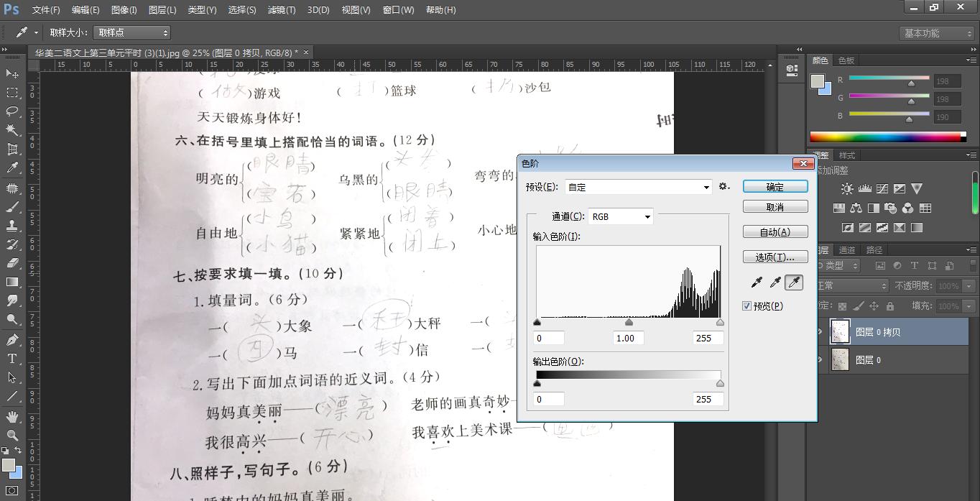Select the Magic Wand tool
This screenshot has width=980, height=501.
(12, 130)
